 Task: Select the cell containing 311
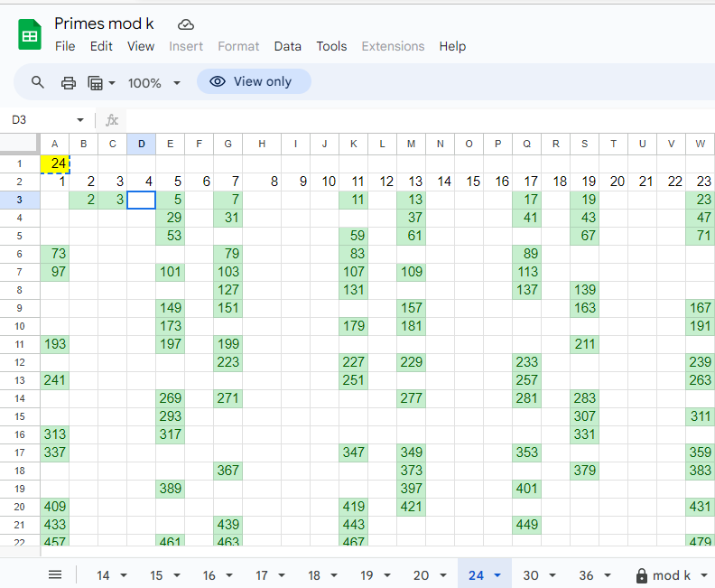(700, 416)
